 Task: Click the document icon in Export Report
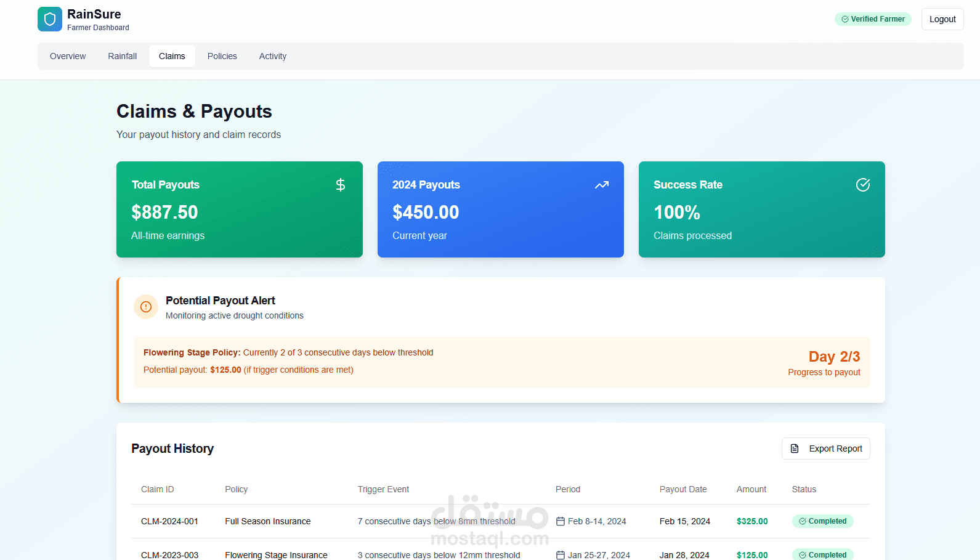[x=795, y=448]
